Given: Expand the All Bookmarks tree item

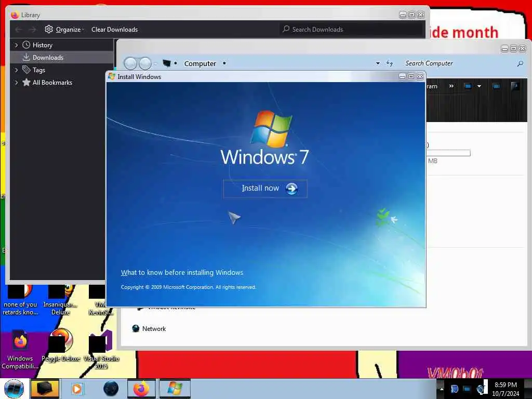Looking at the screenshot, I should 16,83.
